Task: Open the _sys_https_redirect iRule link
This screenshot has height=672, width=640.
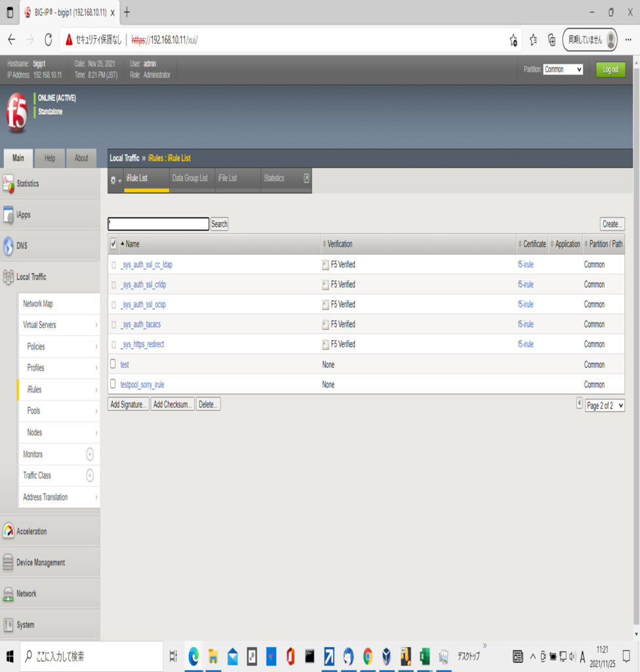Action: coord(142,344)
